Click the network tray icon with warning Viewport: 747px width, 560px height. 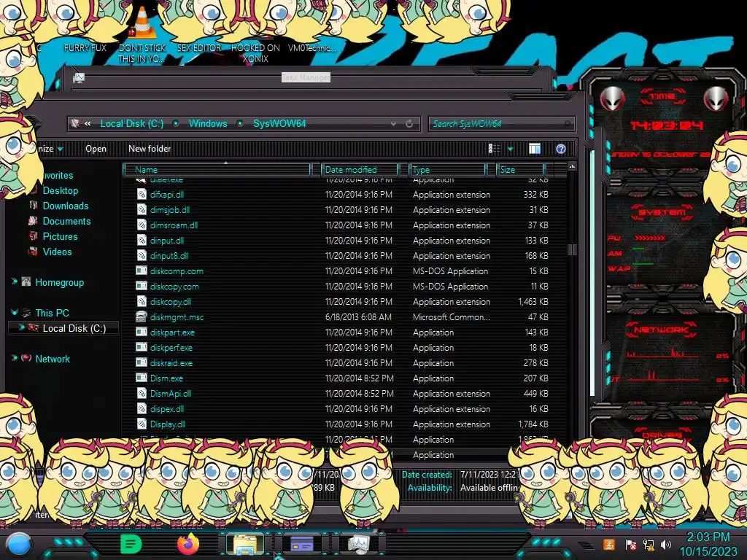pos(649,545)
